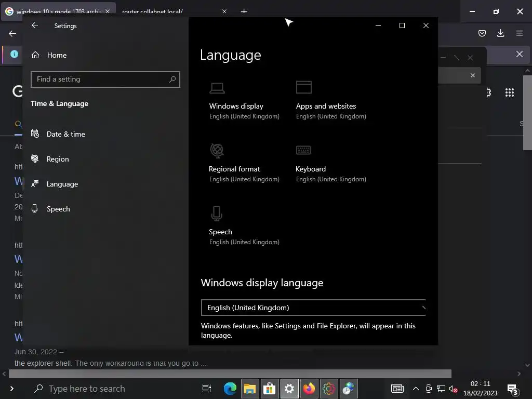532x399 pixels.
Task: Click the blue info icon in Firefox notification bar
Action: [14, 54]
